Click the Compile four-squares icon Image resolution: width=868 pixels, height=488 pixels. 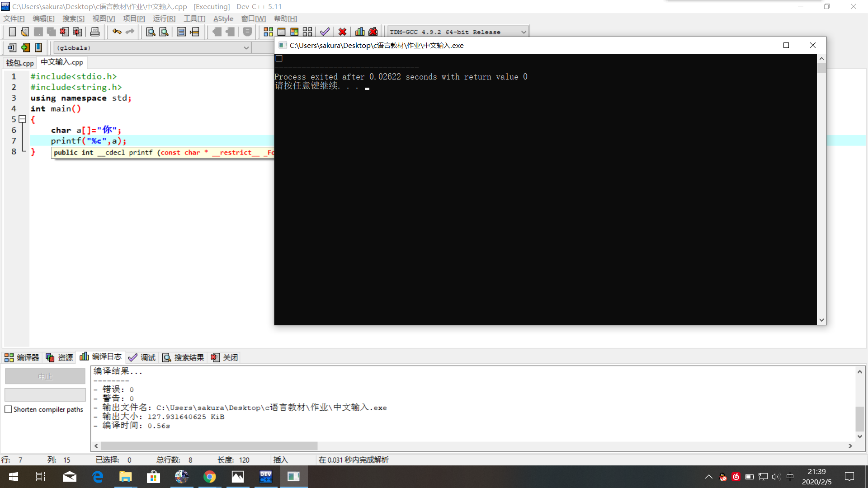(x=268, y=32)
